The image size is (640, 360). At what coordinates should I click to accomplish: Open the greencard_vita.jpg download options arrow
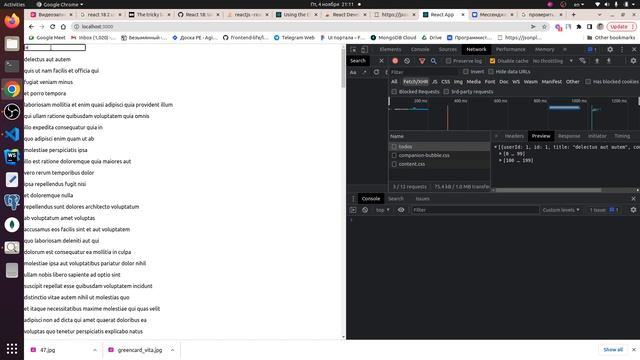coord(172,350)
